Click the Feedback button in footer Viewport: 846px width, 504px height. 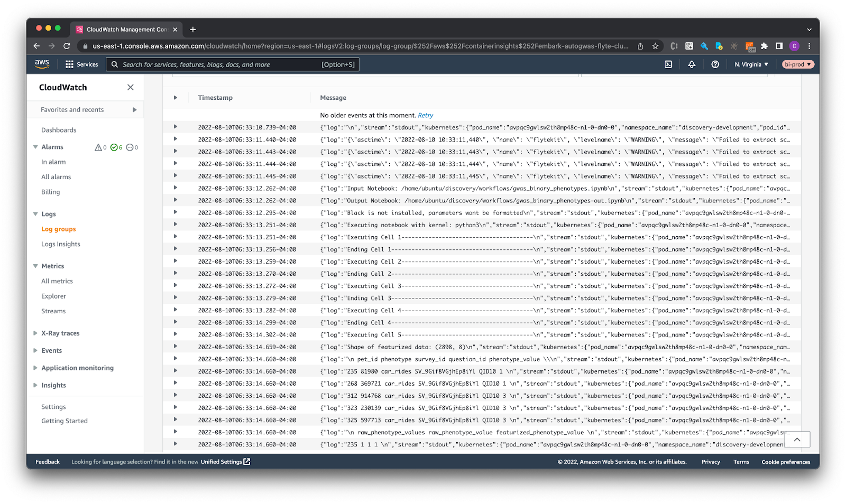coord(48,462)
